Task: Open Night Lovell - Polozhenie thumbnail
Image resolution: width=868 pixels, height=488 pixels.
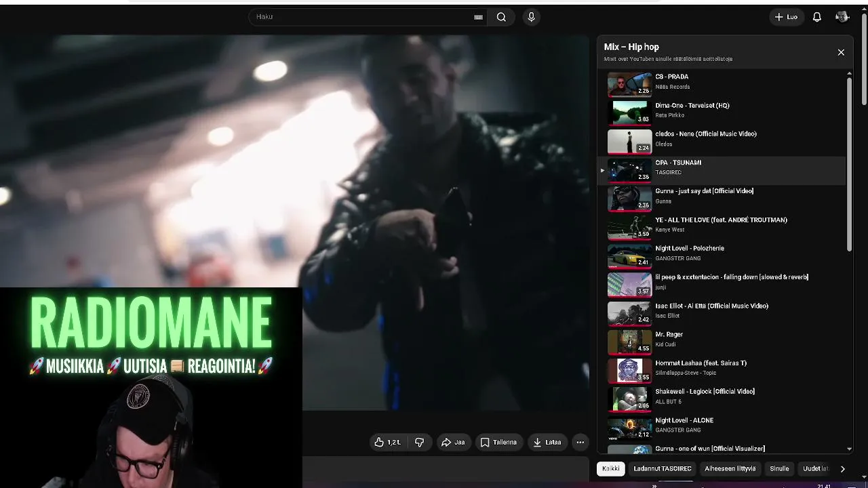Action: click(629, 256)
